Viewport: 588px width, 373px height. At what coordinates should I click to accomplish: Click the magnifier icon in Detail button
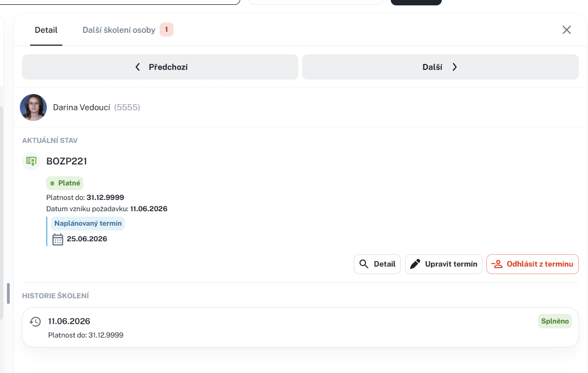[364, 264]
